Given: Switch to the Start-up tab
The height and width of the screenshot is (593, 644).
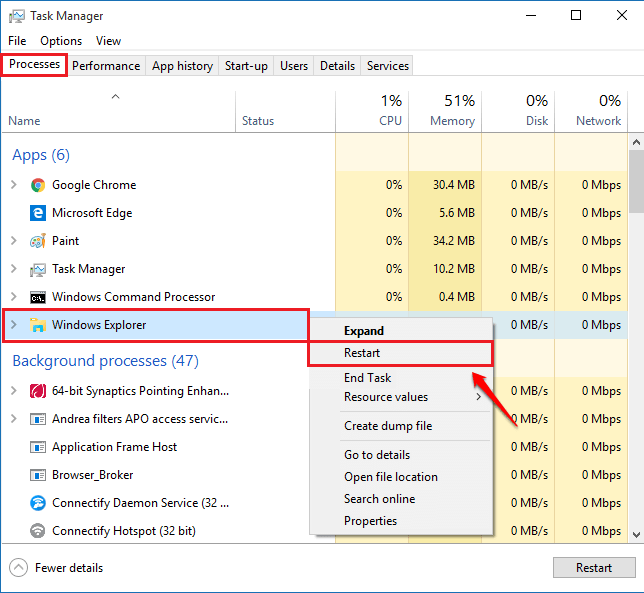Looking at the screenshot, I should (x=246, y=66).
